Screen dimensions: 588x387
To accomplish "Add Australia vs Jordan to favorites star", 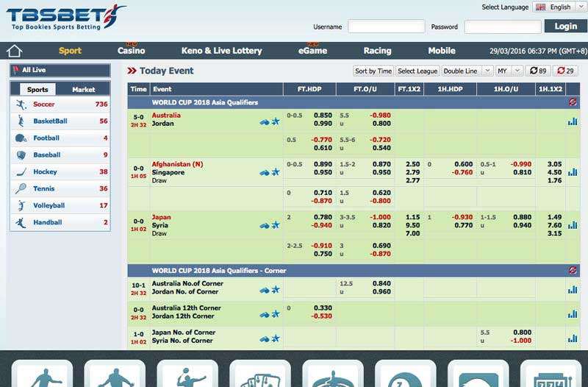I will [276, 121].
